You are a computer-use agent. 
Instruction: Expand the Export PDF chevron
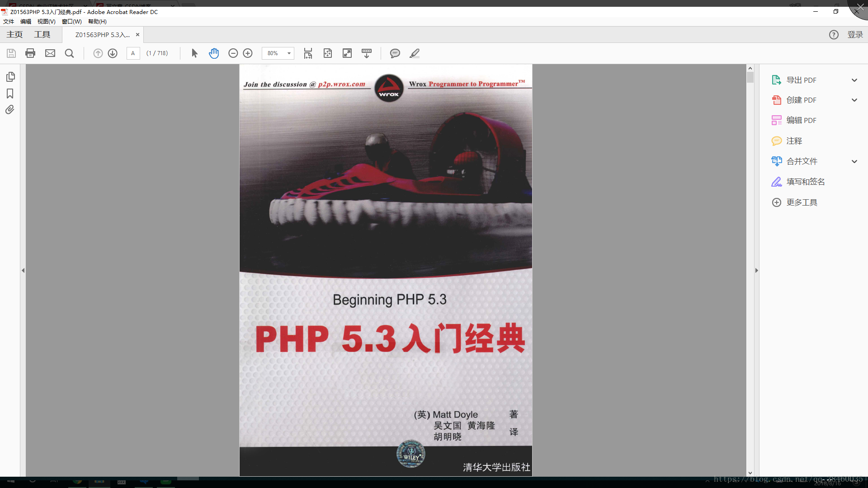point(854,80)
